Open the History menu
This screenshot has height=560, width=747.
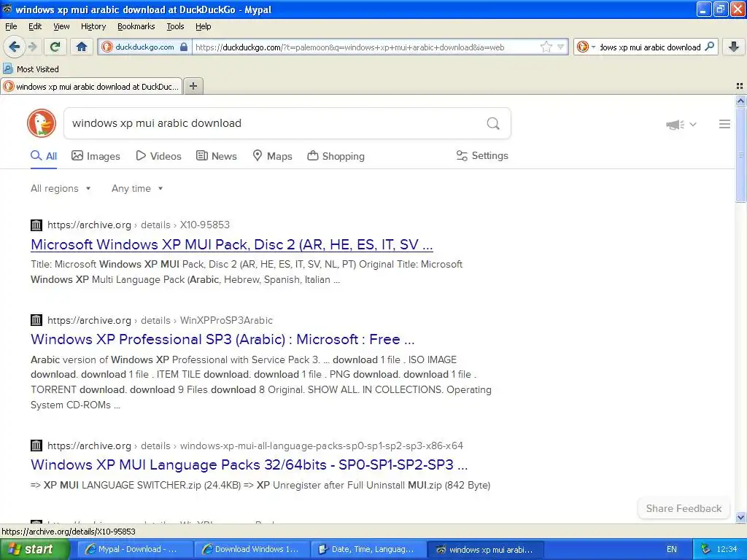coord(93,26)
